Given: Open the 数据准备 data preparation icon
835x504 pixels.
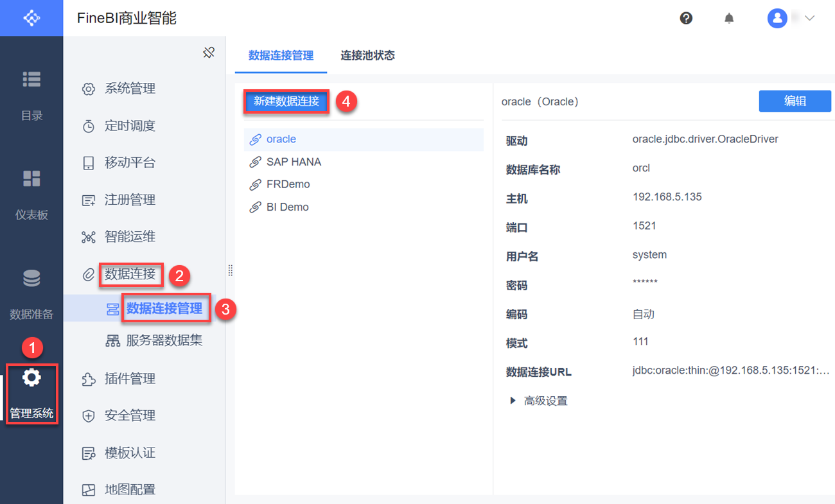Looking at the screenshot, I should [31, 279].
